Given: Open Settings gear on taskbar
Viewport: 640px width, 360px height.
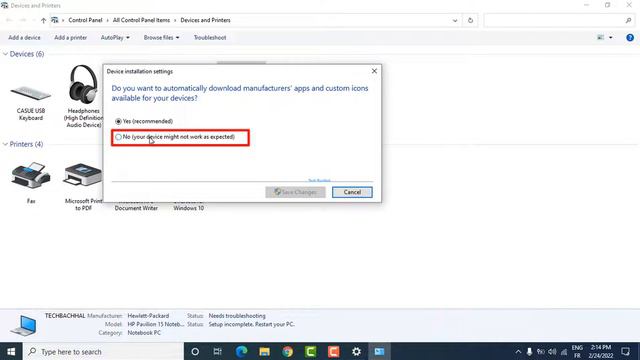Looking at the screenshot, I should [x=356, y=351].
